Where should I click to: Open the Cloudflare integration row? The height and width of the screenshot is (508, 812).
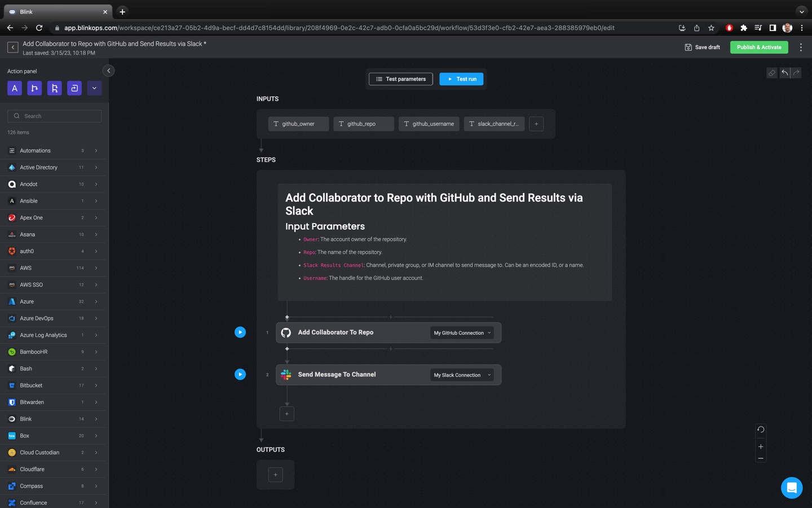pyautogui.click(x=54, y=469)
